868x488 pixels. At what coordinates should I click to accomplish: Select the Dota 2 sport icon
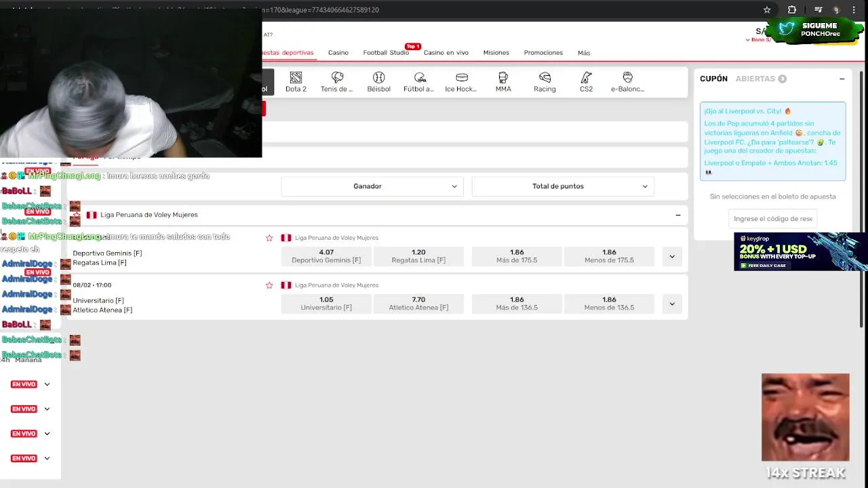click(x=296, y=82)
